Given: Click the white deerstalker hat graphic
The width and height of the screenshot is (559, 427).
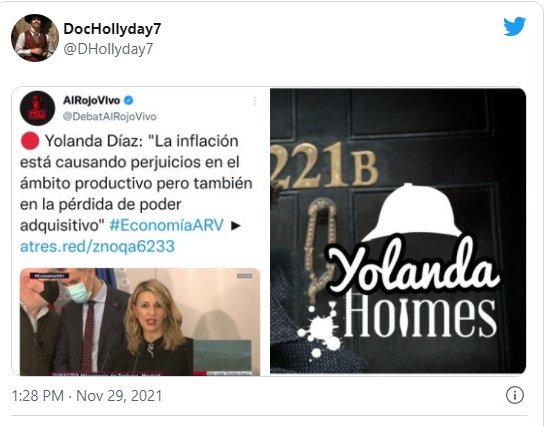Looking at the screenshot, I should tap(413, 213).
